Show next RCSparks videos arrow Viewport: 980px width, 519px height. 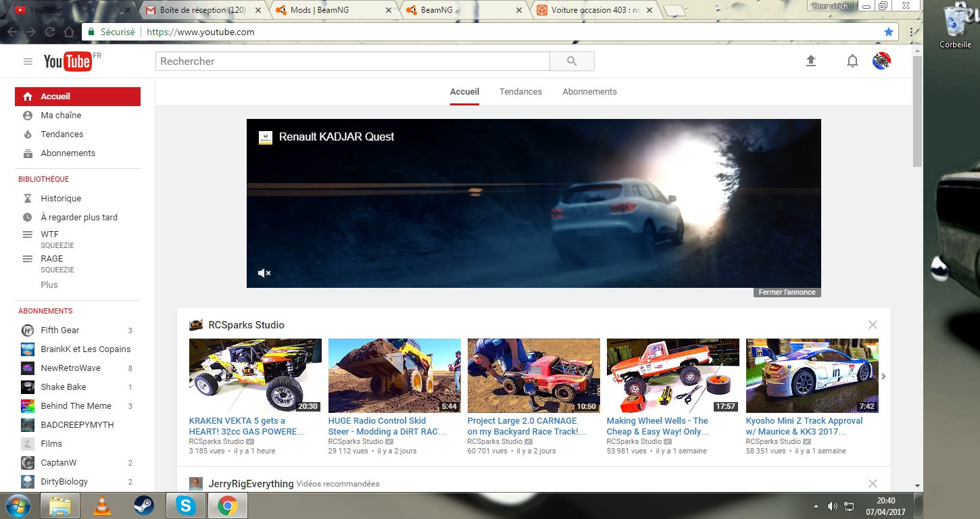pyautogui.click(x=883, y=376)
